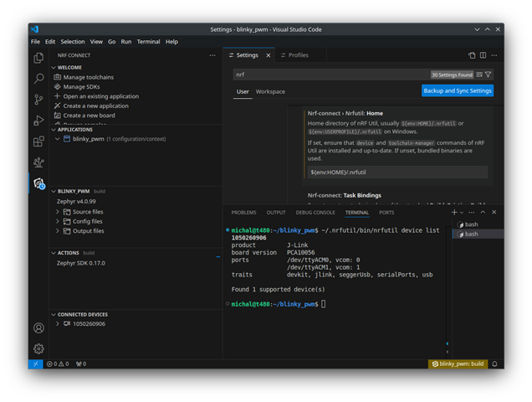The image size is (532, 402).
Task: Open the Manage gear icon
Action: (x=38, y=348)
